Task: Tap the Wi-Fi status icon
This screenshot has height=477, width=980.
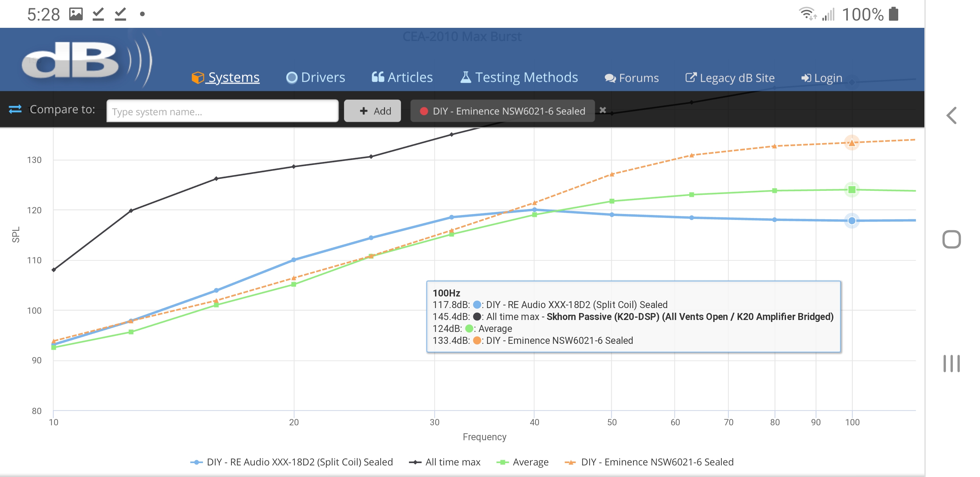Action: (808, 14)
